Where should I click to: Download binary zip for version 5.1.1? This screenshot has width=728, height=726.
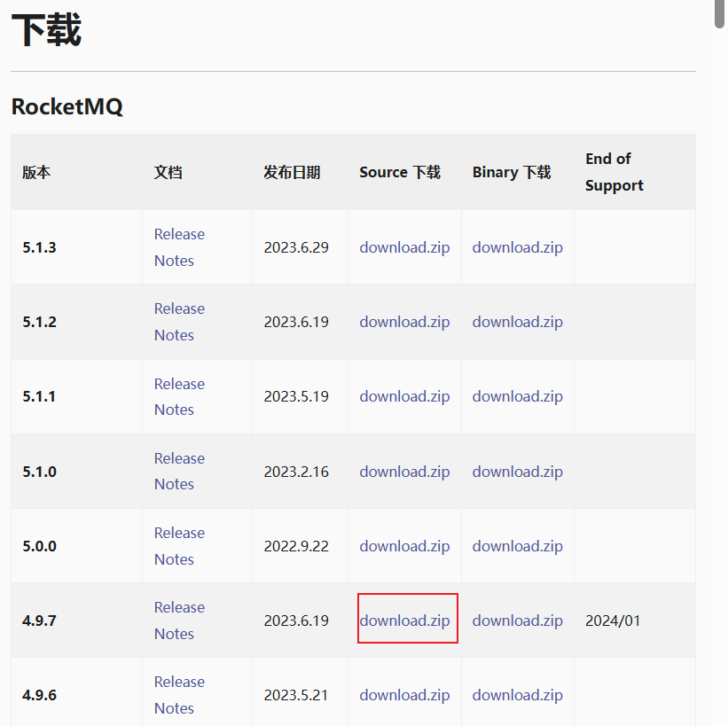517,396
